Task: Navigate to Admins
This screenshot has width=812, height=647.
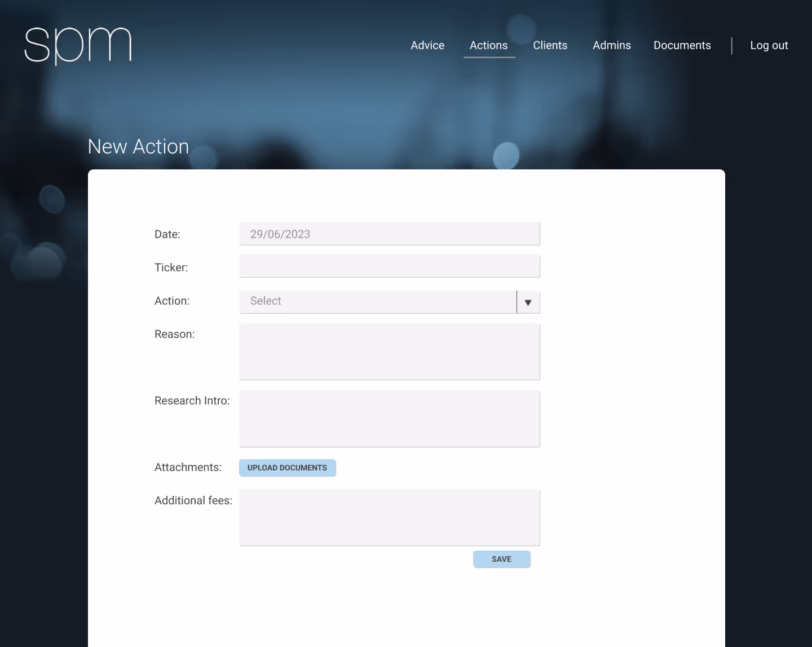Action: 612,45
